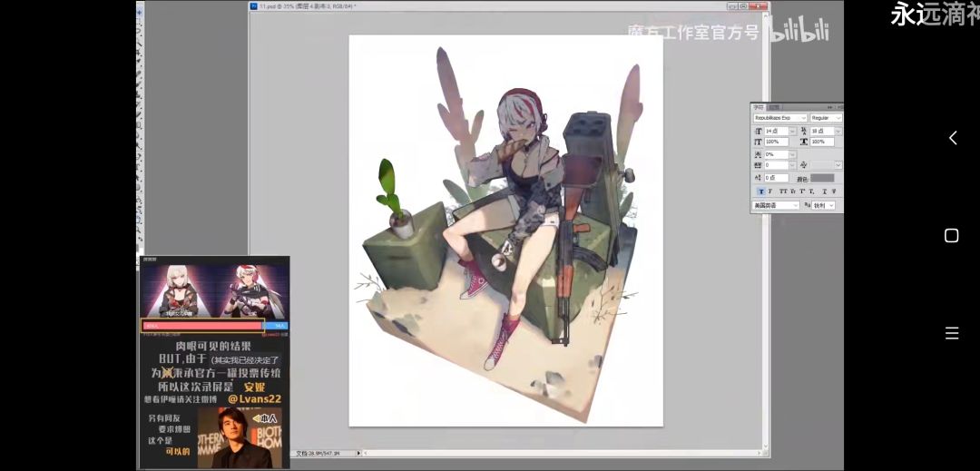This screenshot has height=471, width=980.
Task: Click the red poll result bar
Action: [201, 326]
